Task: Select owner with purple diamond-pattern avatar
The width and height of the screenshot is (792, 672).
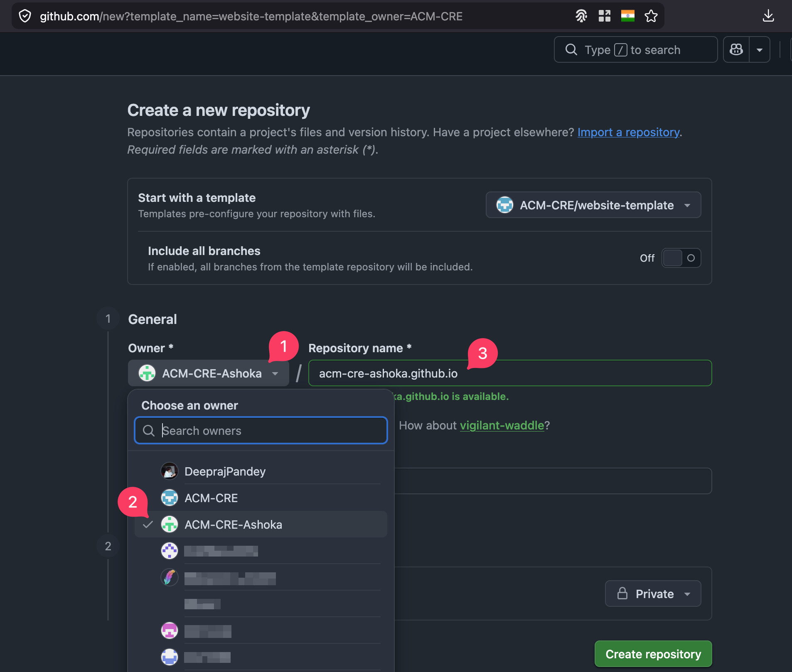Action: [x=261, y=551]
